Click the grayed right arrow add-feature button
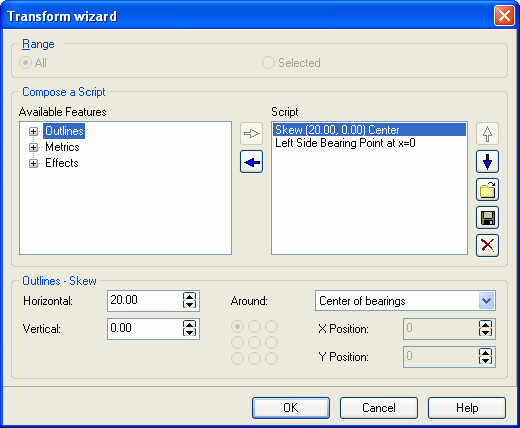This screenshot has height=428, width=520. 252,134
